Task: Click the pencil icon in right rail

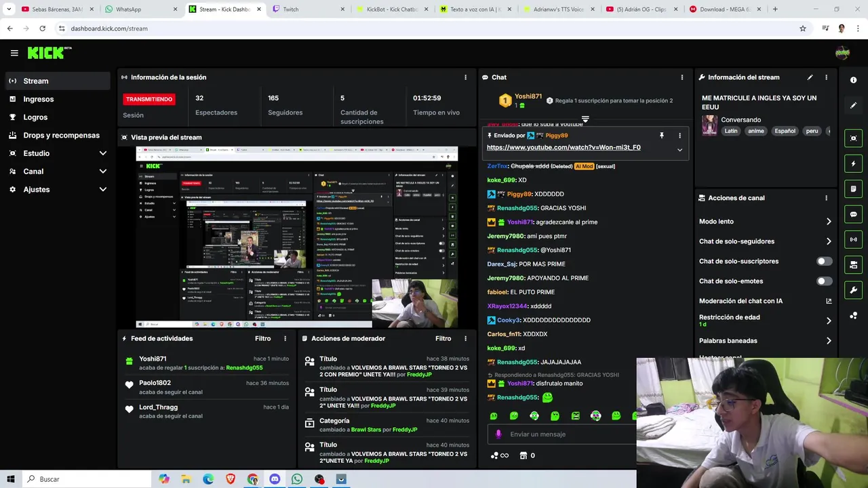Action: click(853, 106)
